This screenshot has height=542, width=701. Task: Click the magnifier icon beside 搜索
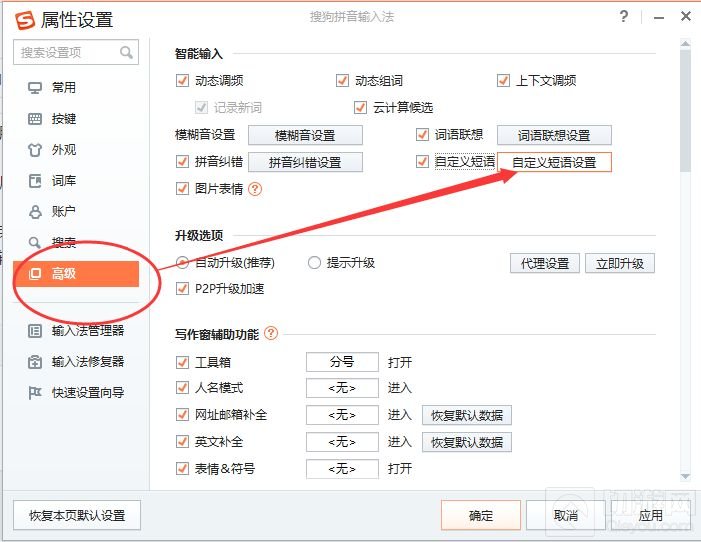coord(34,243)
